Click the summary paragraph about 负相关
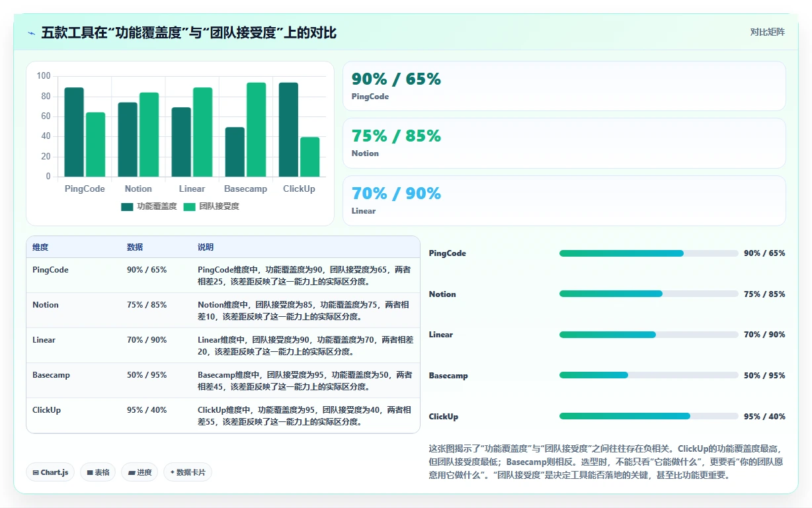812x508 pixels. pyautogui.click(x=607, y=462)
